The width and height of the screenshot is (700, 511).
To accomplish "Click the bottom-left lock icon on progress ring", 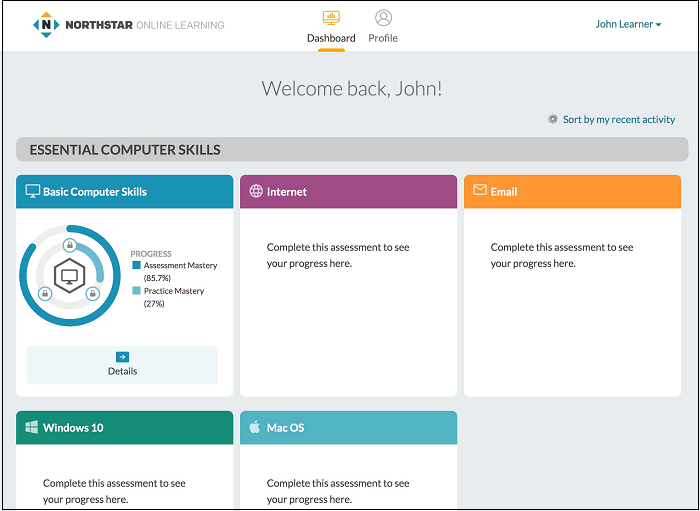I will 45,294.
